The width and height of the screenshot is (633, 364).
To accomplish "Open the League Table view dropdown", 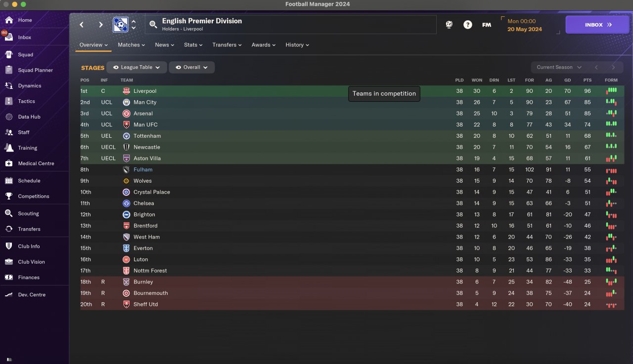I will pyautogui.click(x=136, y=67).
